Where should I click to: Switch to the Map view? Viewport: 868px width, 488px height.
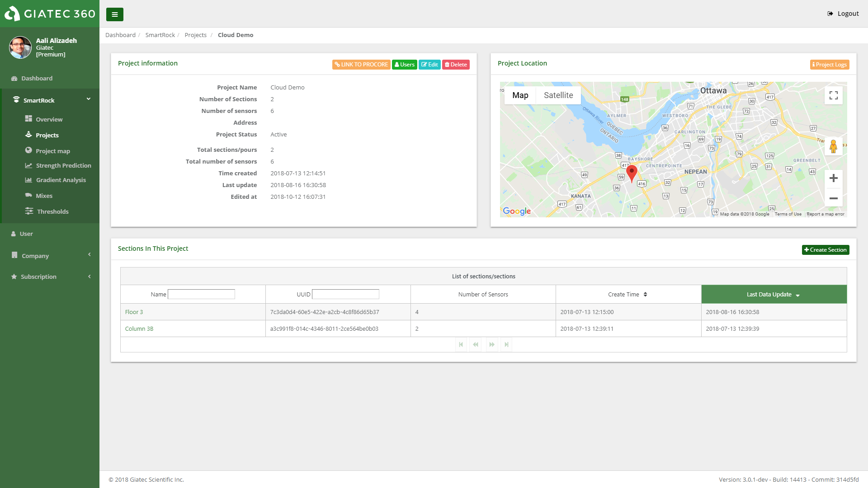tap(520, 95)
